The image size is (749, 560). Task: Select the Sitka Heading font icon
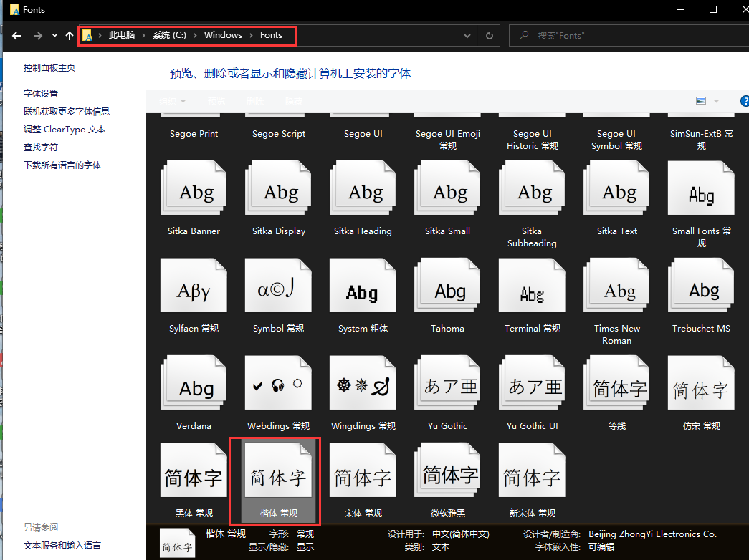(x=363, y=188)
